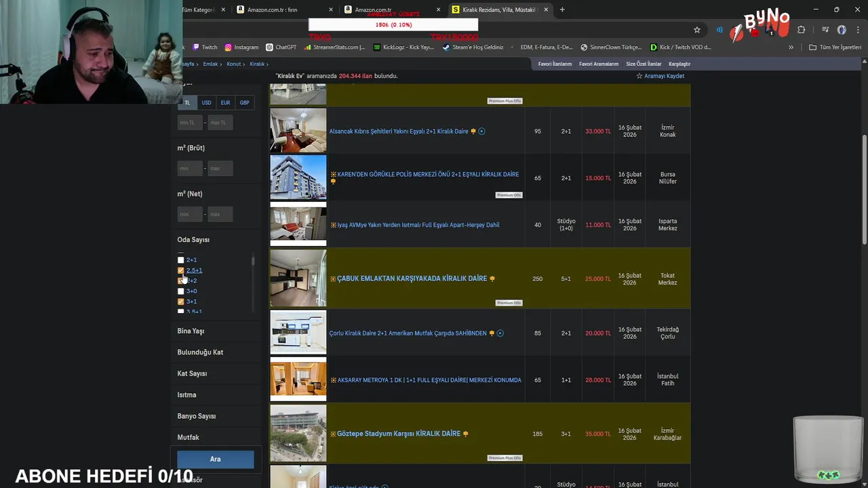Click the star icon beside Aramayı Kaydet
This screenshot has width=868, height=488.
click(639, 76)
